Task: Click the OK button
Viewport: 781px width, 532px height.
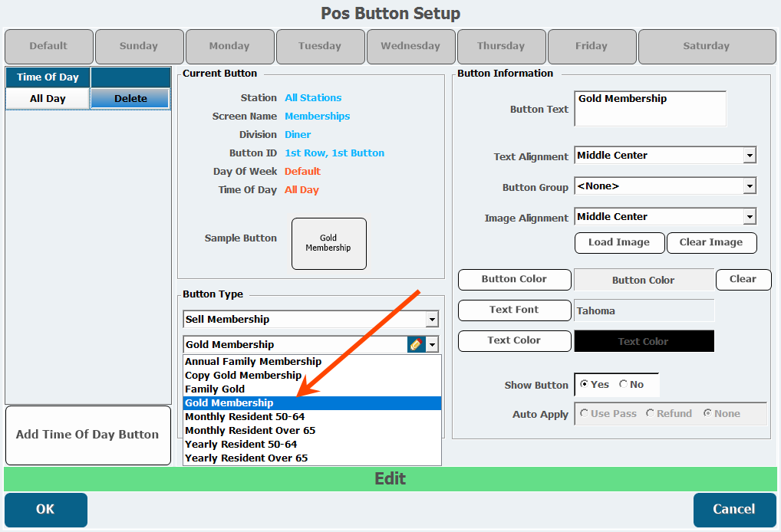Action: point(46,510)
